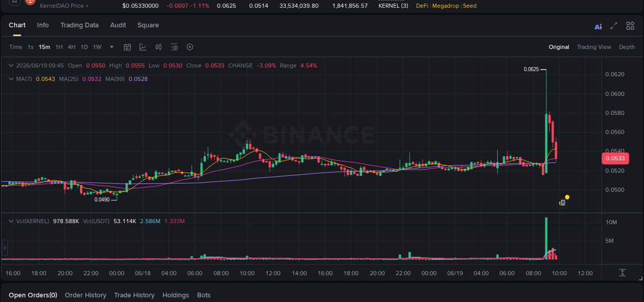
Task: Collapse the OHLC data row chevron
Action: tap(11, 65)
